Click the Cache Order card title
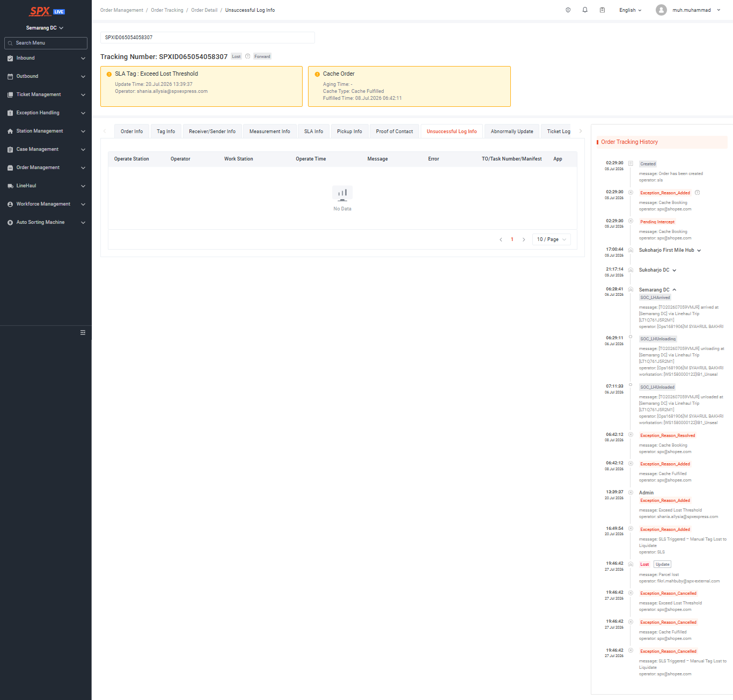 pyautogui.click(x=339, y=74)
